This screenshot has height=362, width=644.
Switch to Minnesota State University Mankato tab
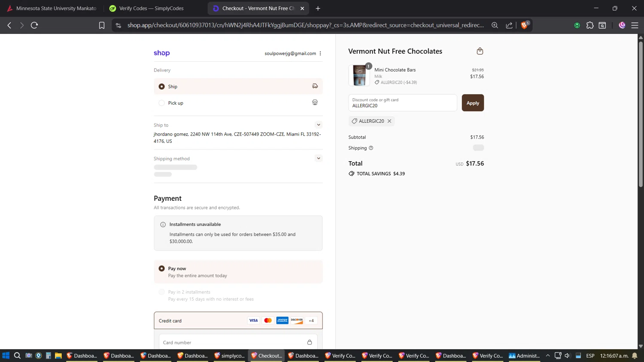click(52, 8)
